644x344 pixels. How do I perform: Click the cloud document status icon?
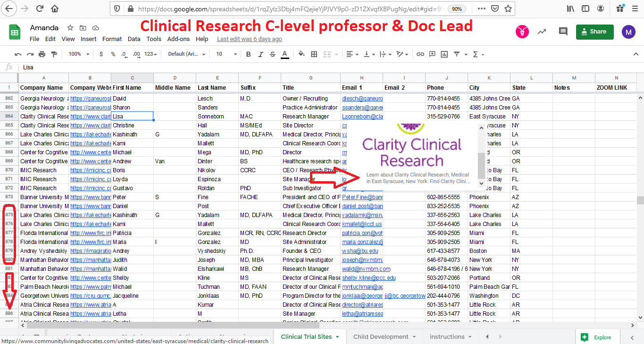(96, 28)
